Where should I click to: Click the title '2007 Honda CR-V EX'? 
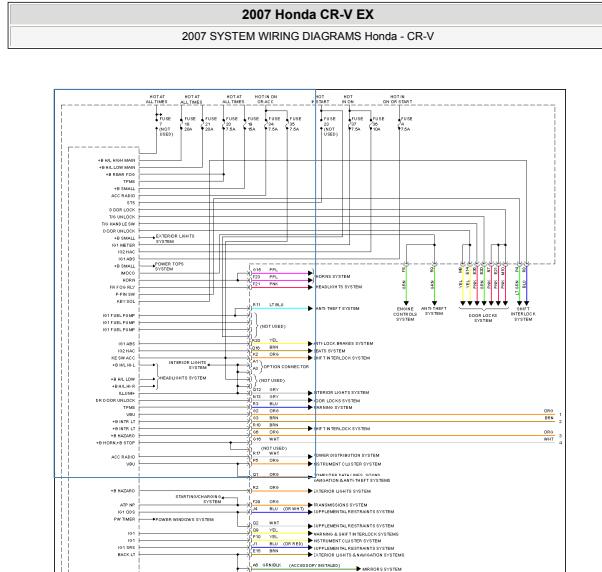[x=308, y=15]
